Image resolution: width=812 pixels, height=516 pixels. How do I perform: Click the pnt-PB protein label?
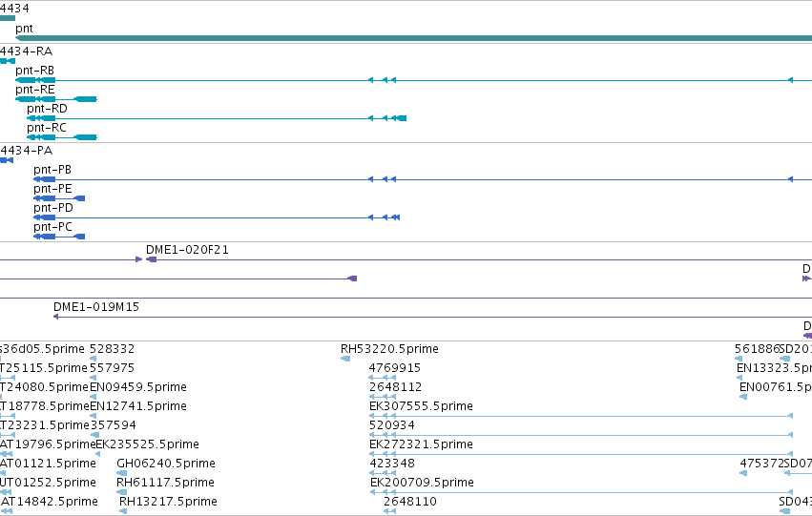click(52, 170)
